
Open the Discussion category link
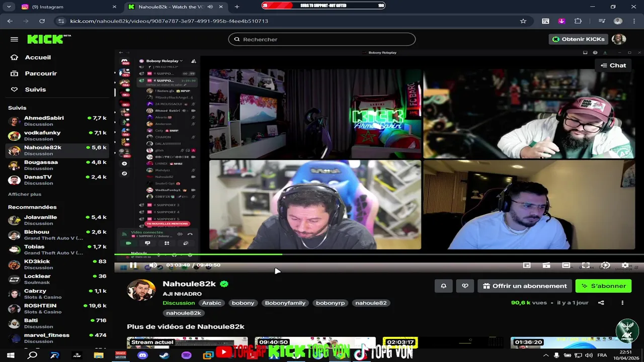[179, 303]
